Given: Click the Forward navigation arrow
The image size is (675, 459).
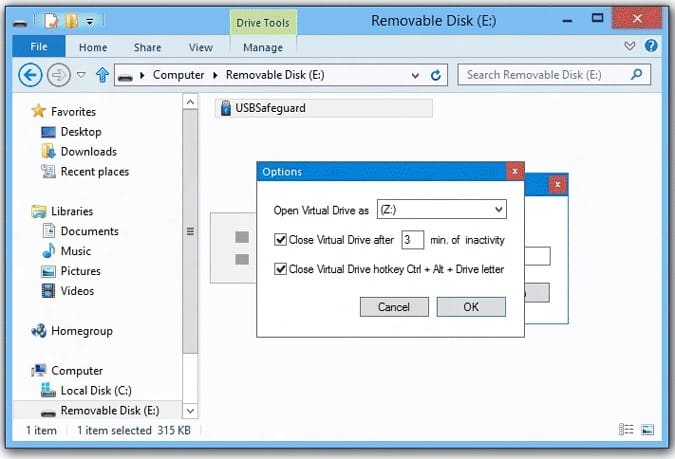Looking at the screenshot, I should click(59, 75).
